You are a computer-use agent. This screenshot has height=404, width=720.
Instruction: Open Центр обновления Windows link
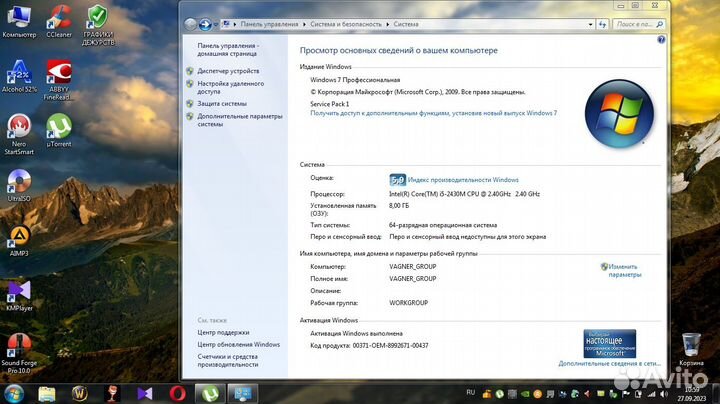[x=238, y=344]
